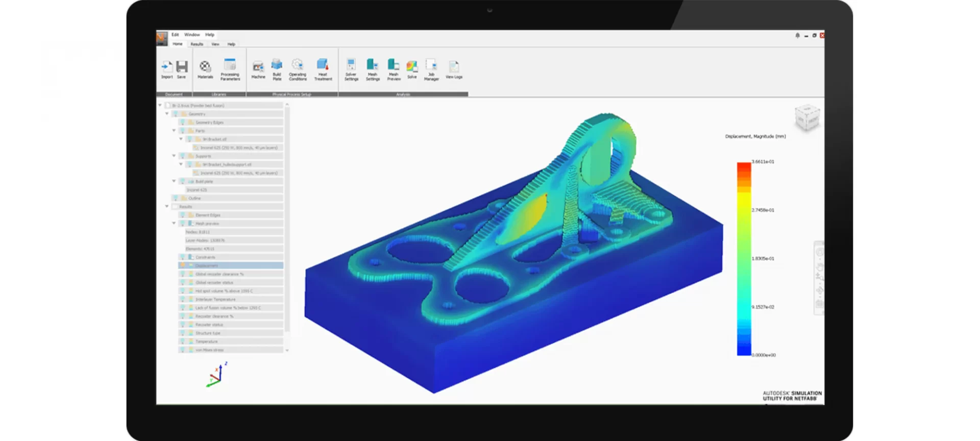
Task: Toggle visibility bulb for Element Edges
Action: 183,215
